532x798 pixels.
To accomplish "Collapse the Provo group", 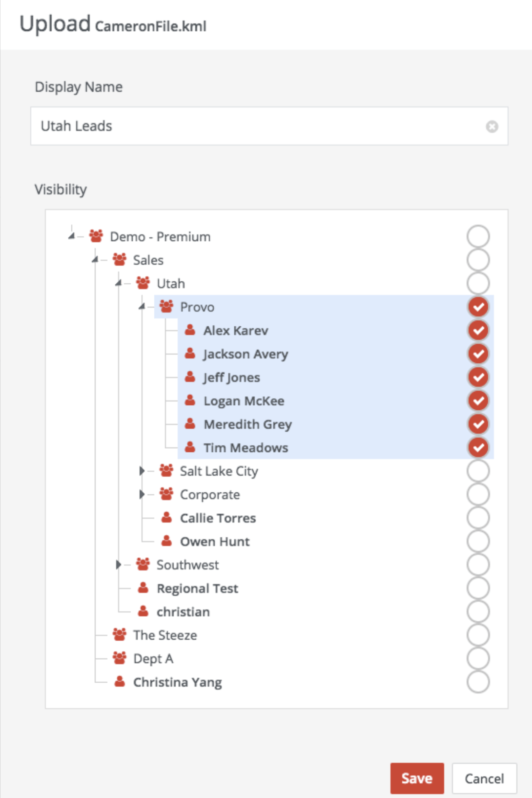I will point(142,307).
